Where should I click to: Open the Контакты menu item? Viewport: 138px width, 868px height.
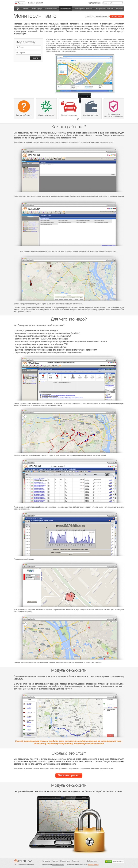(x=119, y=9)
